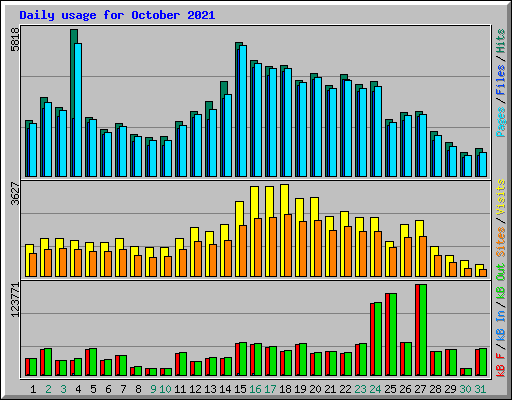Image resolution: width=512 pixels, height=400 pixels.
Task: Select green day label 31
Action: (x=480, y=389)
